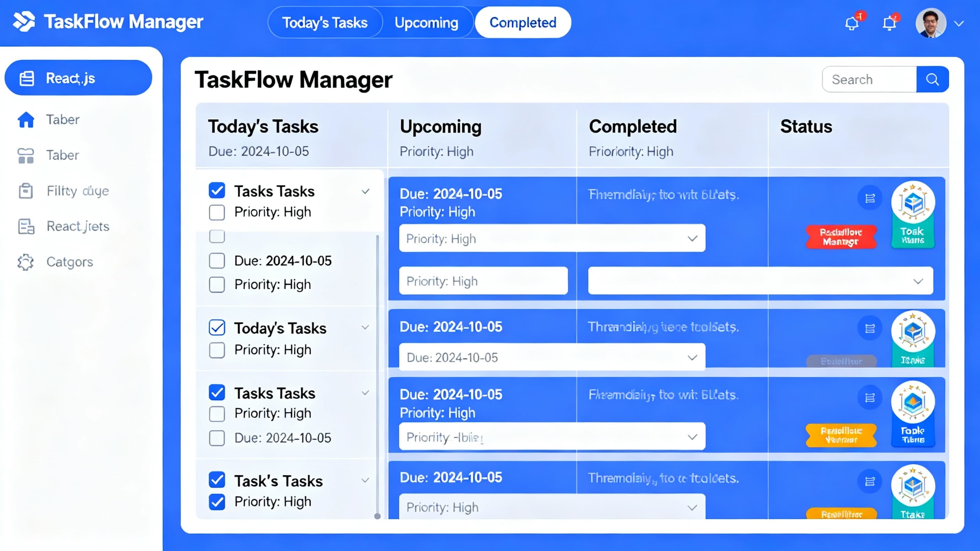Click the list icon in first status row
Image resolution: width=980 pixels, height=551 pixels.
click(x=870, y=198)
